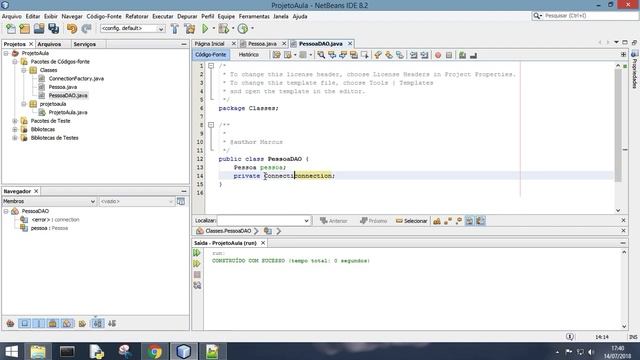Open Chrome from the taskbar
The width and height of the screenshot is (640, 360).
coord(155,351)
